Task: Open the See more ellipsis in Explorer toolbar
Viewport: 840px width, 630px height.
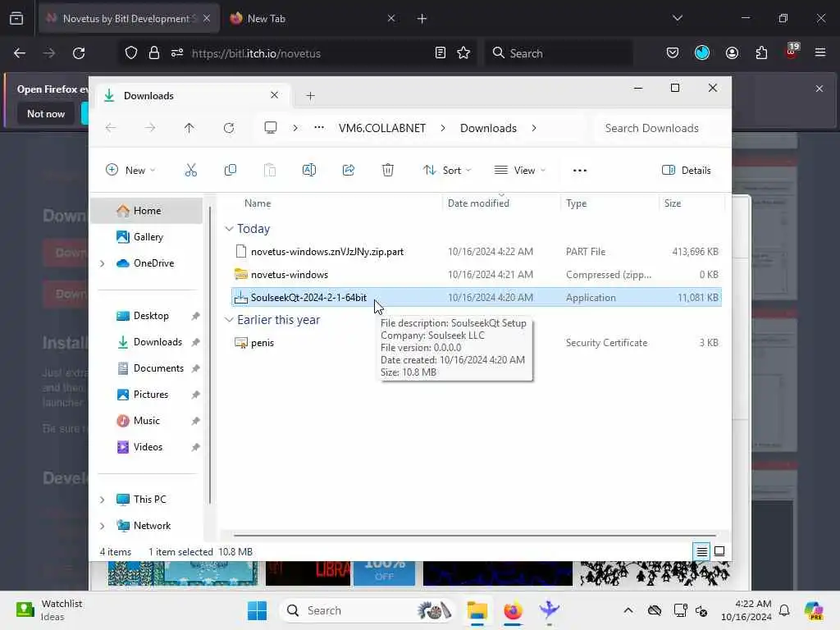Action: tap(580, 171)
